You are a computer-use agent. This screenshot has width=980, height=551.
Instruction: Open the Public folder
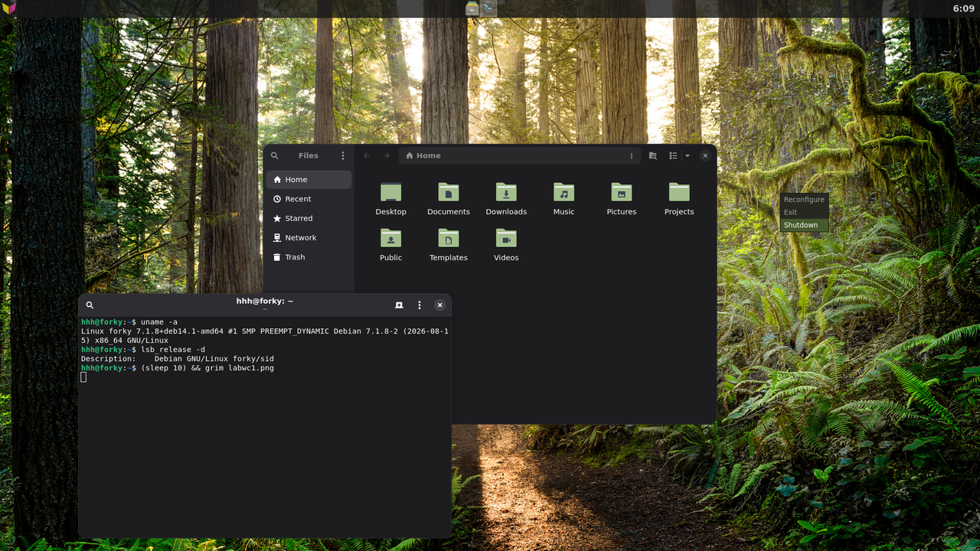tap(390, 245)
